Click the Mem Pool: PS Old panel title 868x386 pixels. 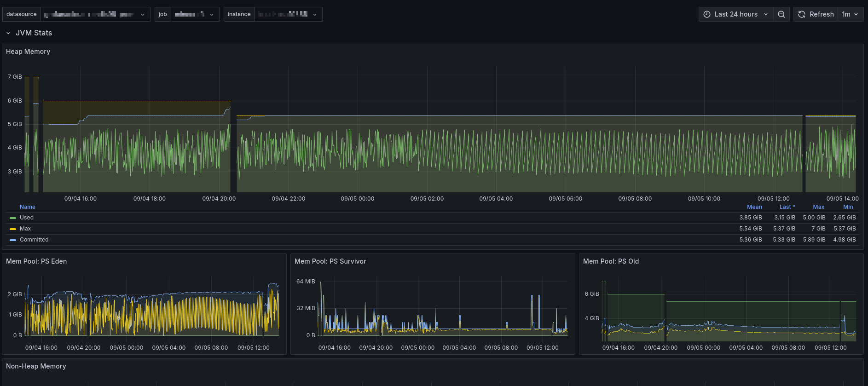[611, 261]
